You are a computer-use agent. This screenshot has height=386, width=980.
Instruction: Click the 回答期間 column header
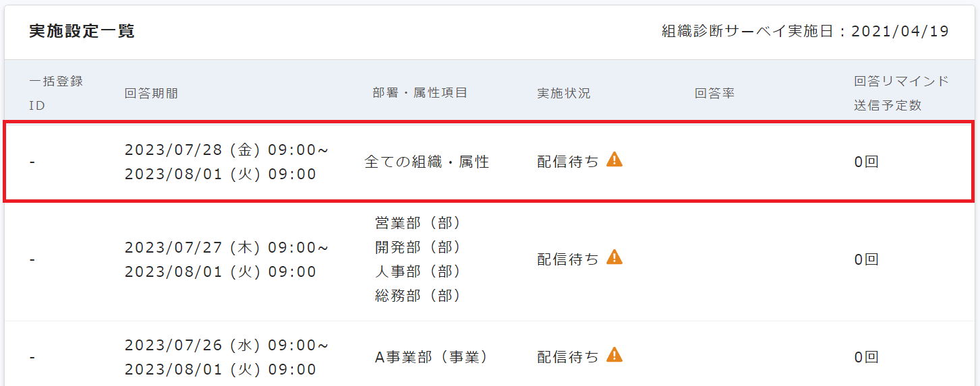tap(151, 94)
